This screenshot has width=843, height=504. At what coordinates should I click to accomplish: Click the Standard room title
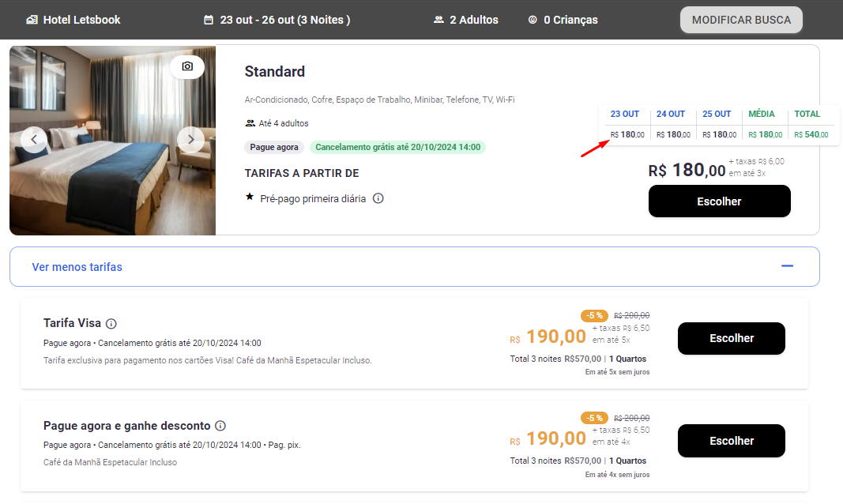click(275, 71)
